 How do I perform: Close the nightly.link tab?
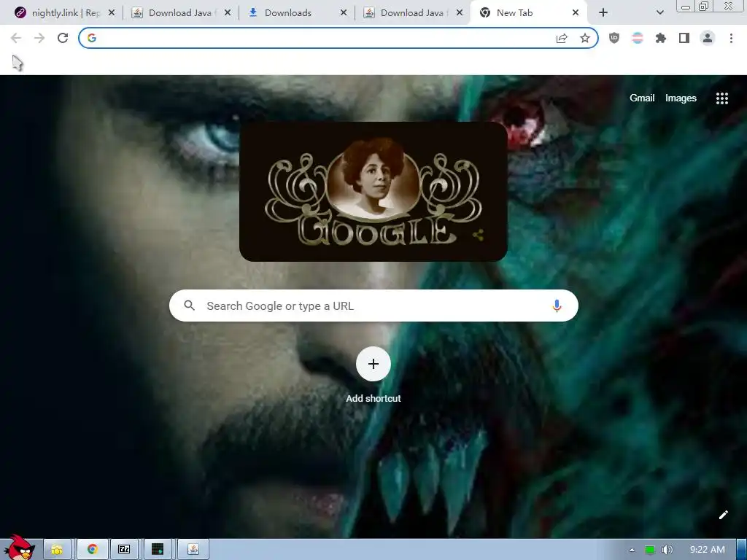point(112,13)
